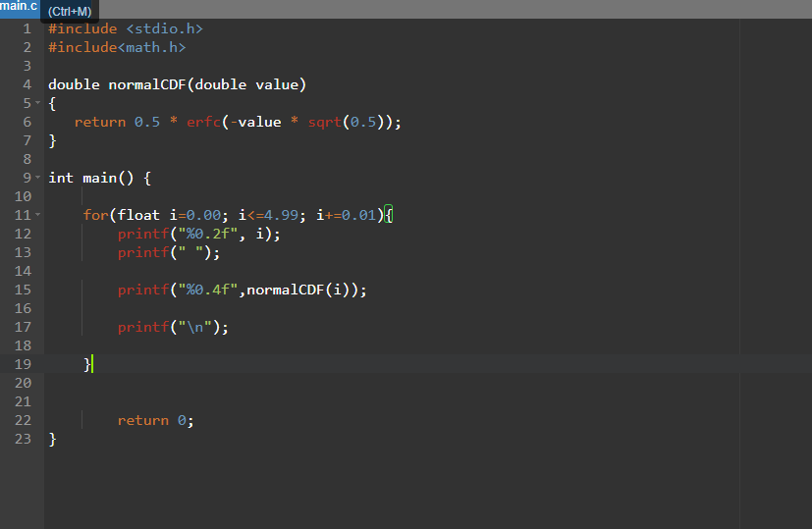Click the highlighted opening brace on line 11

(389, 215)
